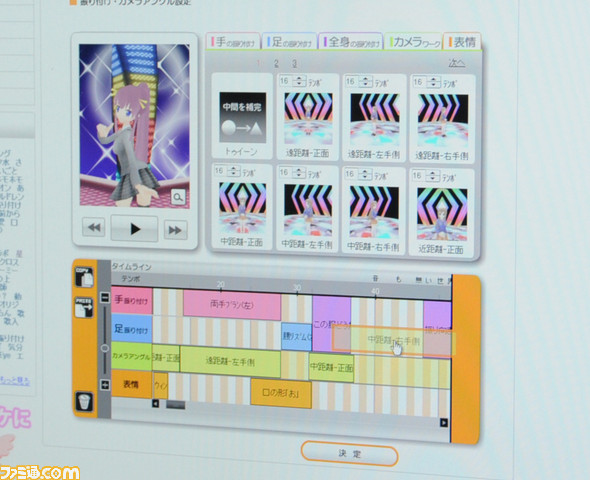
Task: Open the 手 choreography tab
Action: 233,42
